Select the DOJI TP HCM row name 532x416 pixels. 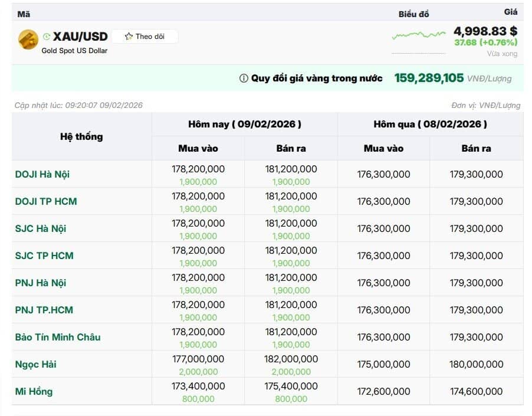46,201
